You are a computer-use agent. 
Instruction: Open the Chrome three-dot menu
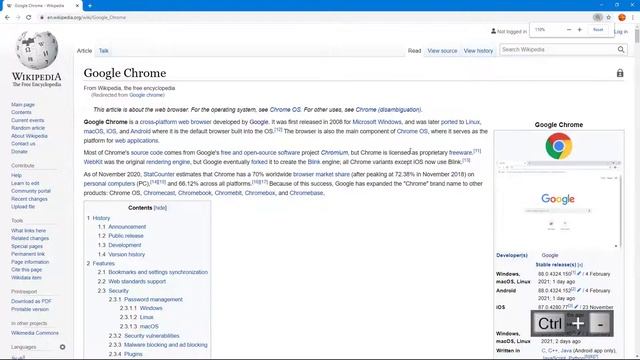(x=633, y=17)
